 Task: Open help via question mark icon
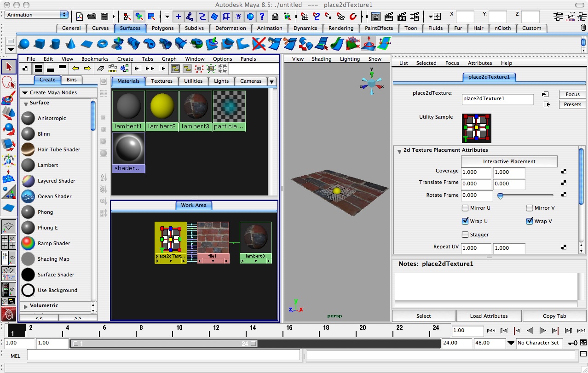click(262, 17)
